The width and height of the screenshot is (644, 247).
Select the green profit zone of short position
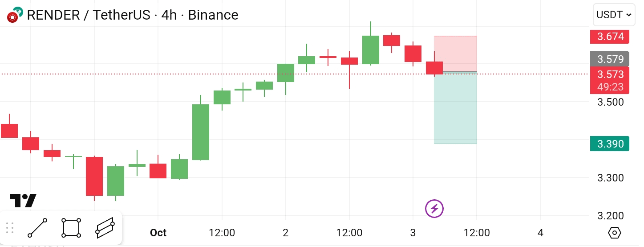(x=455, y=108)
